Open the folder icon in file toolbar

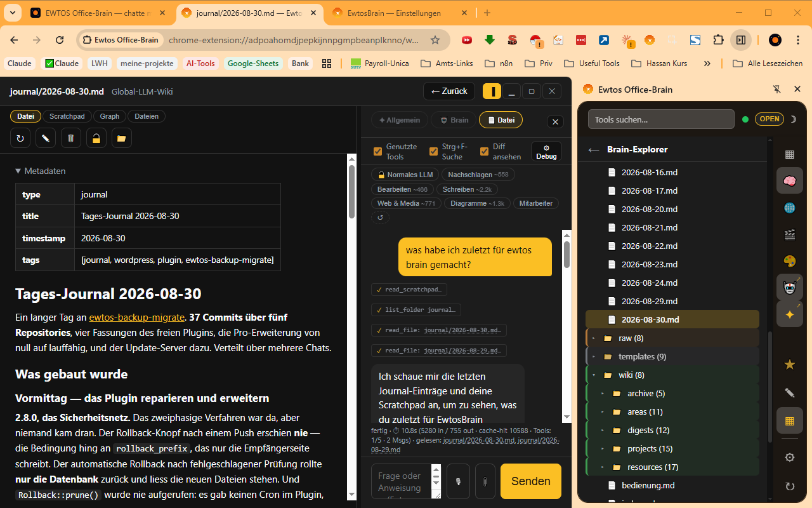click(x=122, y=138)
